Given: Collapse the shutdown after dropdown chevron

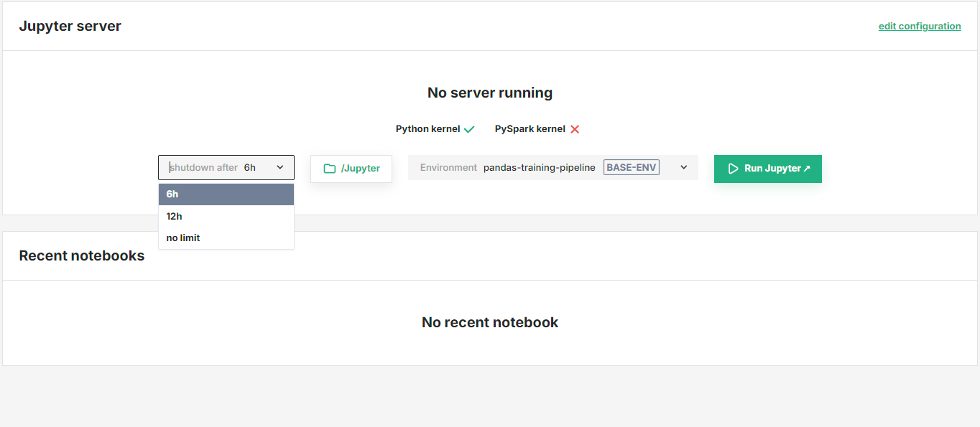Looking at the screenshot, I should pos(281,166).
